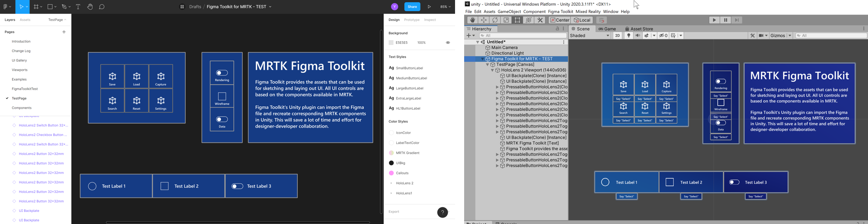
Task: Select the Comment tool in Figma
Action: pos(102,7)
